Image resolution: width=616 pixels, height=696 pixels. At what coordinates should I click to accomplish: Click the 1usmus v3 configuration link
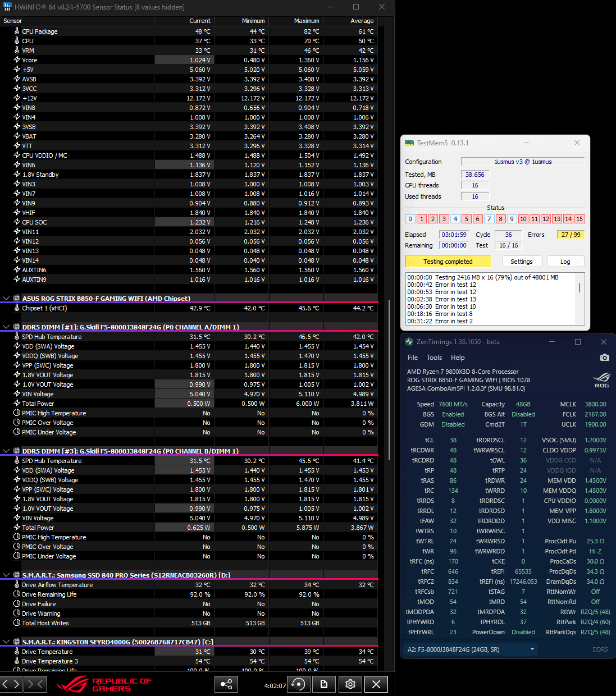(523, 162)
